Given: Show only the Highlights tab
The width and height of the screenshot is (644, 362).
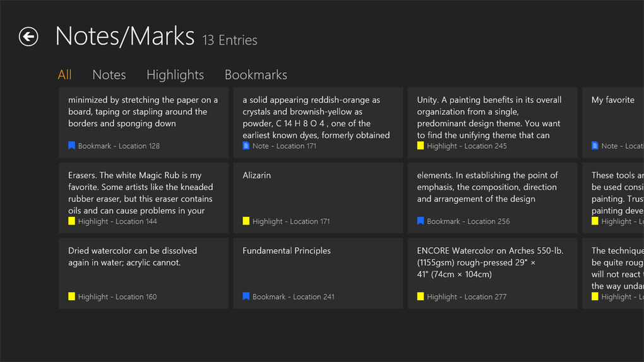Looking at the screenshot, I should [175, 74].
